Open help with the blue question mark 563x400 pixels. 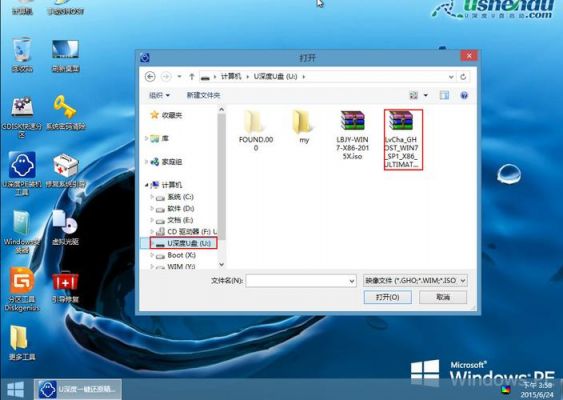coord(464,95)
